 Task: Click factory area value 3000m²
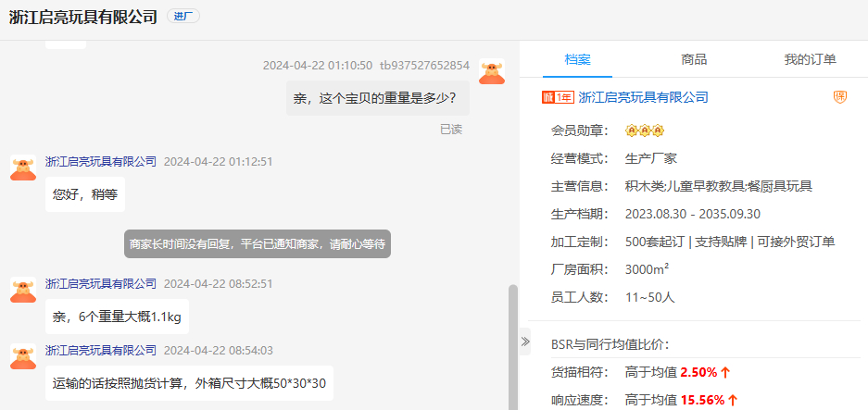click(648, 269)
